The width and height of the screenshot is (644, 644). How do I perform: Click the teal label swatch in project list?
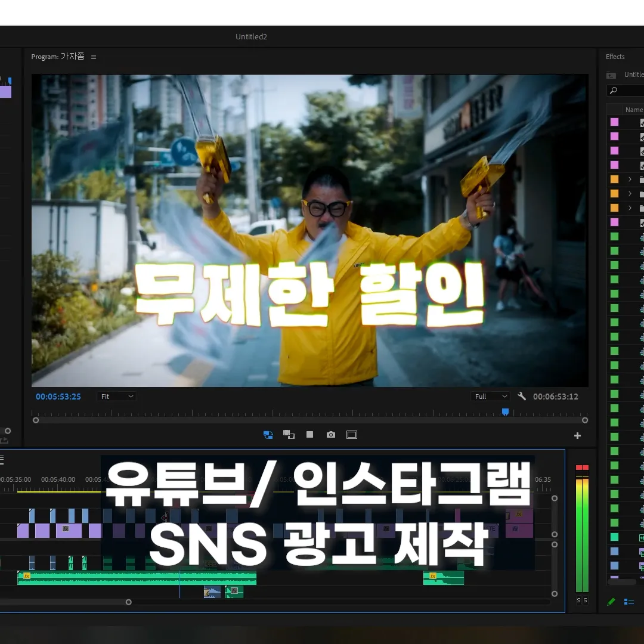(614, 537)
